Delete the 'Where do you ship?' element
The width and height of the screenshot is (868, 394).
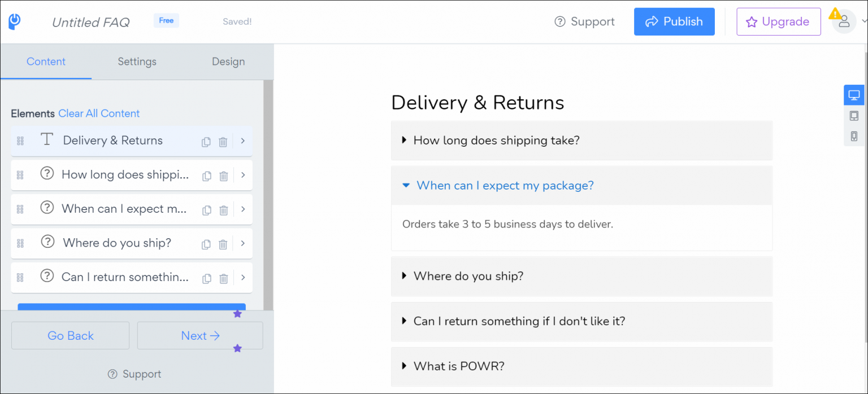pos(223,244)
